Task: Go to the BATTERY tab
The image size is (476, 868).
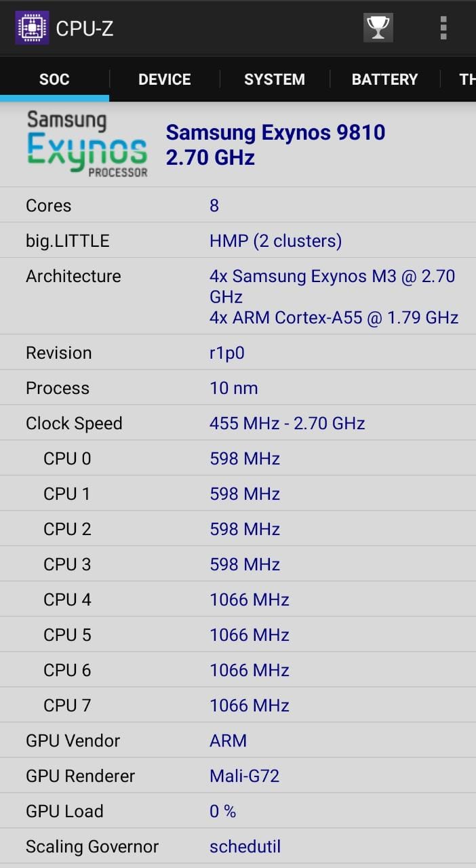Action: click(384, 79)
